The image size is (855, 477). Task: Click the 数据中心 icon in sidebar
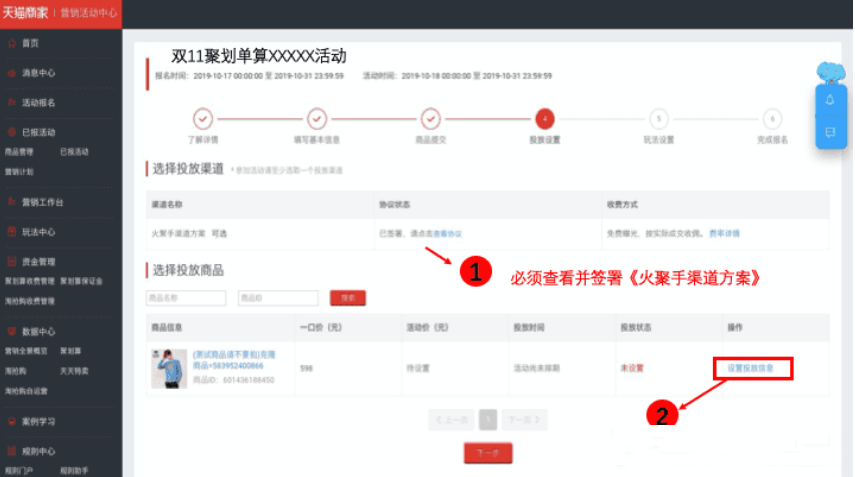(12, 331)
